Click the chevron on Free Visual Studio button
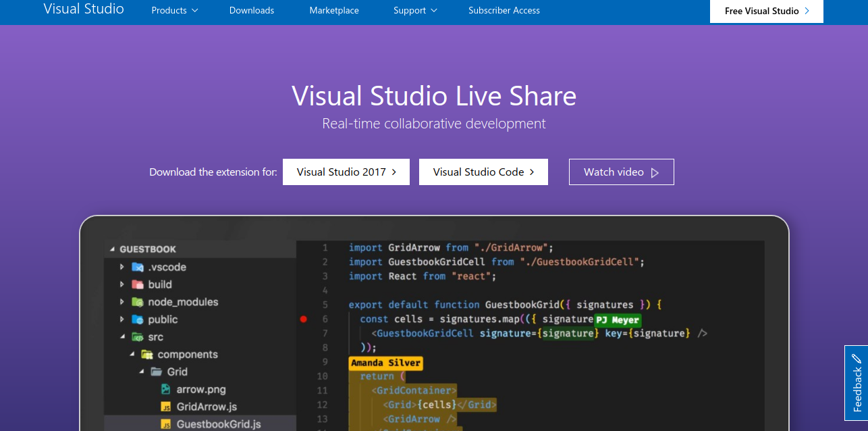868x431 pixels. (x=807, y=11)
